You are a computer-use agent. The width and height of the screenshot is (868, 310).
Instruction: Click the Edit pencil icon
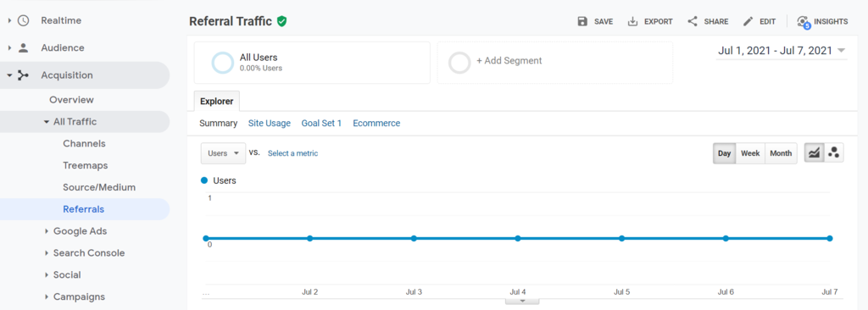[748, 21]
